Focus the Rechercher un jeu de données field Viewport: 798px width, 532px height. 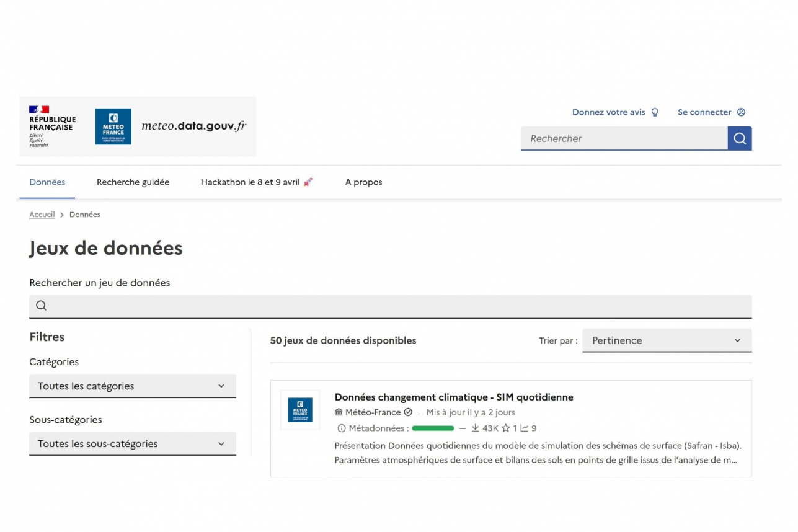(x=391, y=306)
